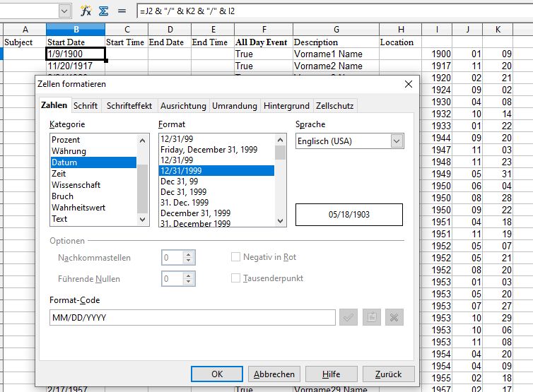Enable the Negativ in Rot checkbox

pos(237,257)
